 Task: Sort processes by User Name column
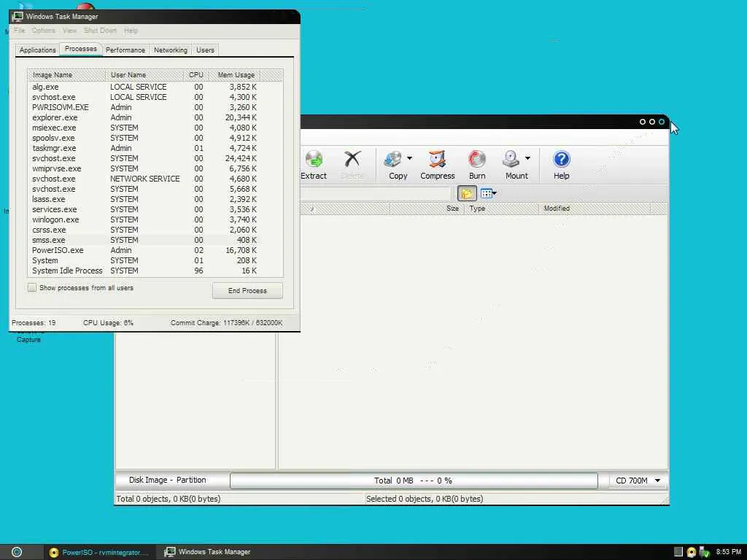(144, 75)
